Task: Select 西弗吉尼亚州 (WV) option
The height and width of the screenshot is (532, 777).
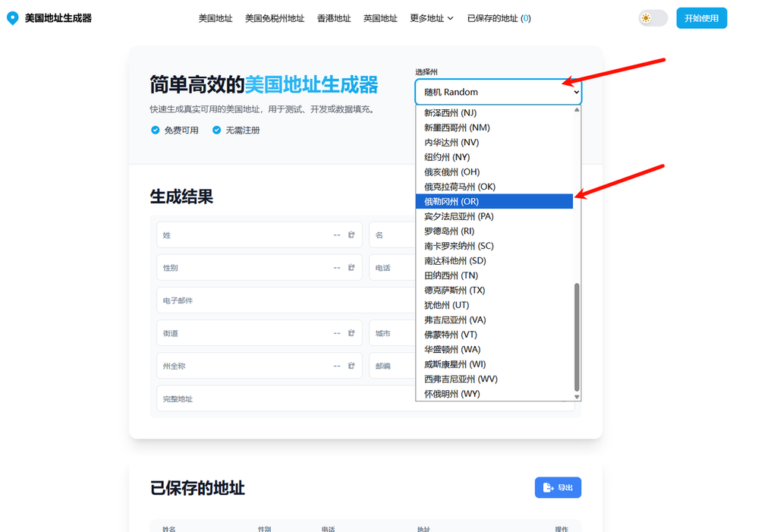Action: point(494,379)
